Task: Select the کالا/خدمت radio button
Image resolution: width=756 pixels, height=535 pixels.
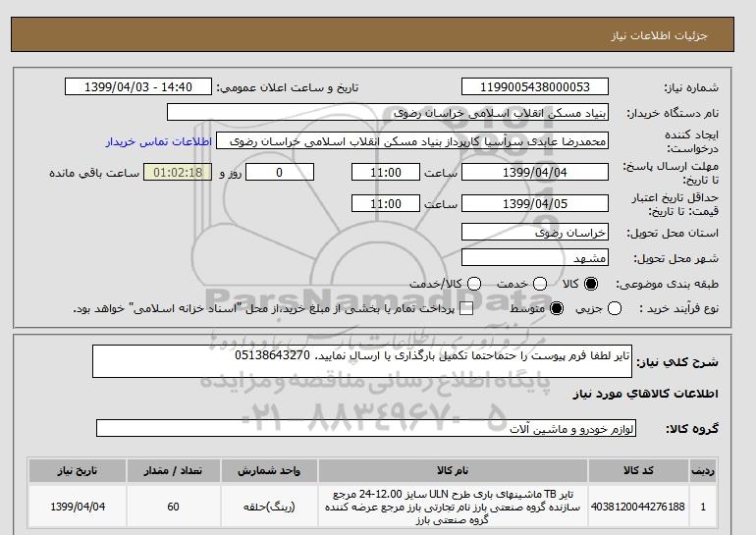Action: tap(474, 284)
